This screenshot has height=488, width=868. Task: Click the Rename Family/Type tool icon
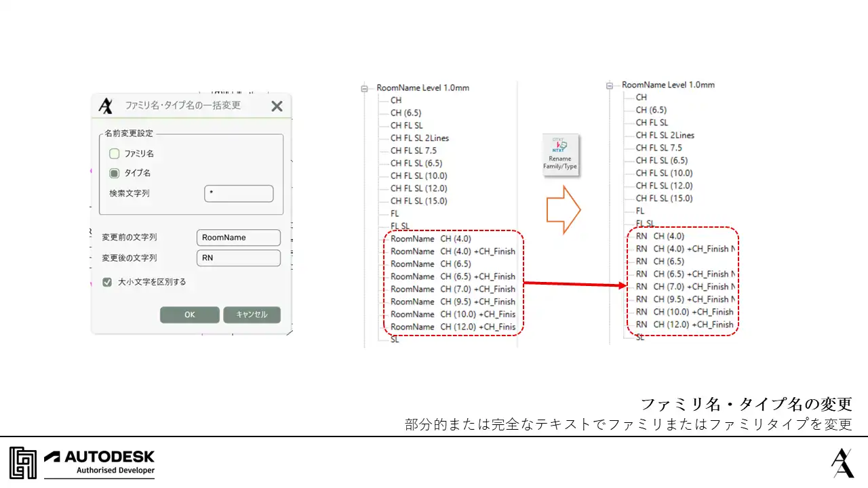coord(560,155)
